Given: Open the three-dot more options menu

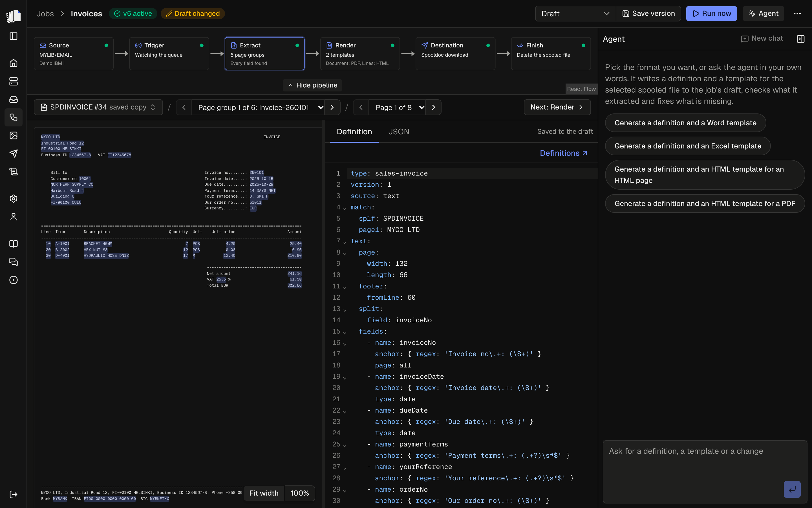Looking at the screenshot, I should [797, 14].
